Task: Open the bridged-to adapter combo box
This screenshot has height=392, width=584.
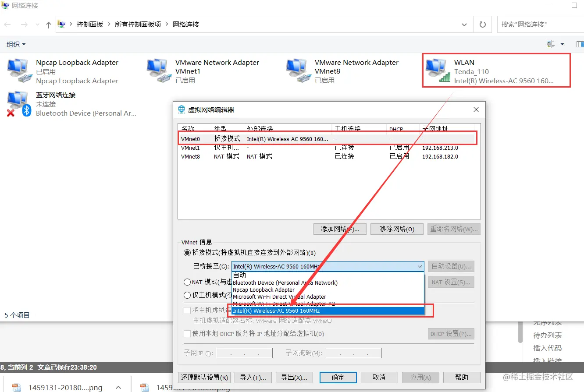Action: (328, 266)
